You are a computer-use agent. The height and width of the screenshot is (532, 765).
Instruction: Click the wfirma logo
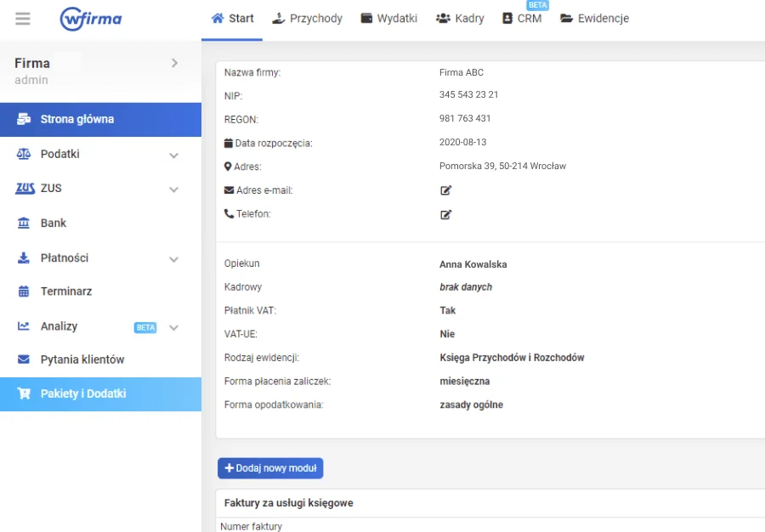pyautogui.click(x=91, y=19)
